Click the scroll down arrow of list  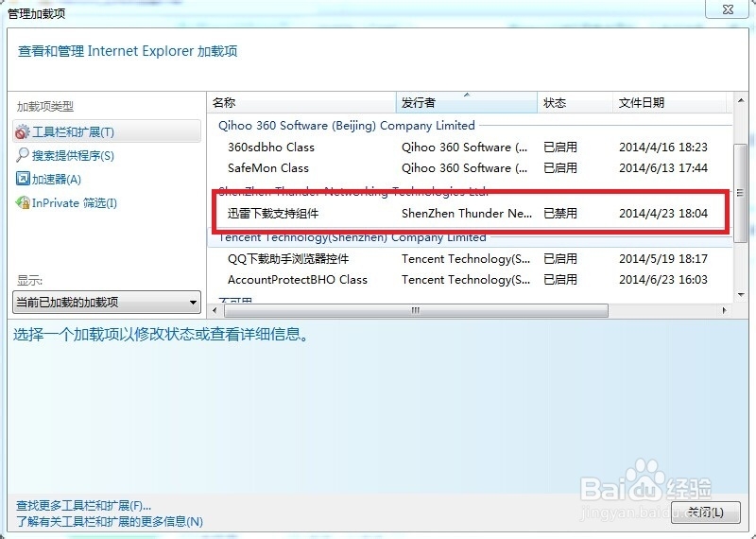pos(741,295)
